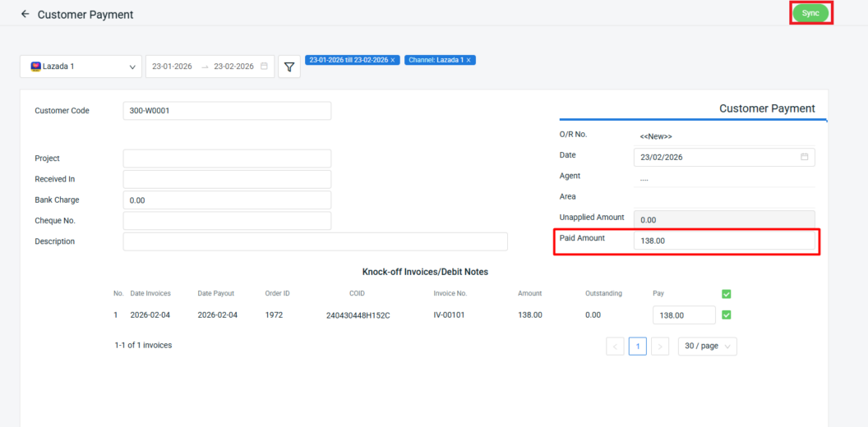The image size is (868, 427).
Task: Click the Description text box
Action: point(315,241)
